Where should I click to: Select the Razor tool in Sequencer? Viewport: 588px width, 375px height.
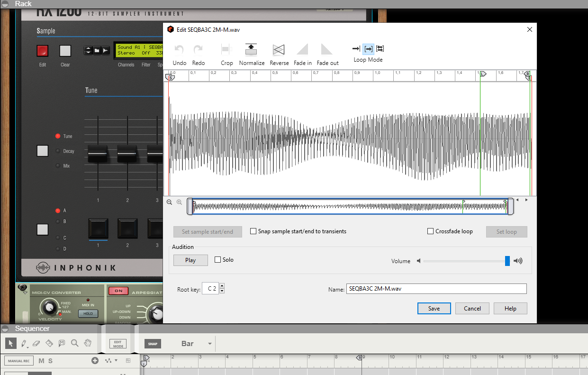tap(49, 343)
